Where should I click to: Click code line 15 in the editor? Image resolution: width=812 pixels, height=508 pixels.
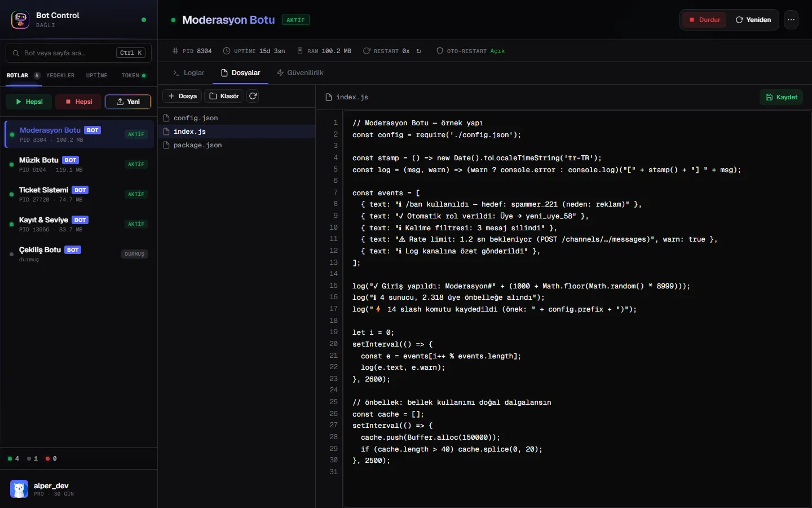coord(521,286)
